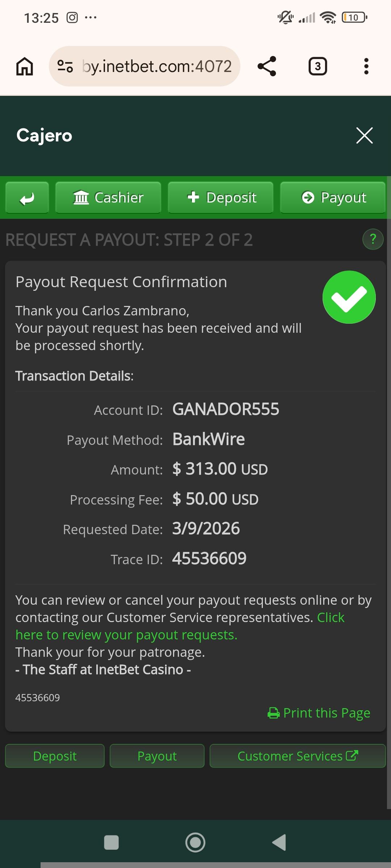This screenshot has width=391, height=868.
Task: Click here to review your payout requests
Action: click(126, 635)
